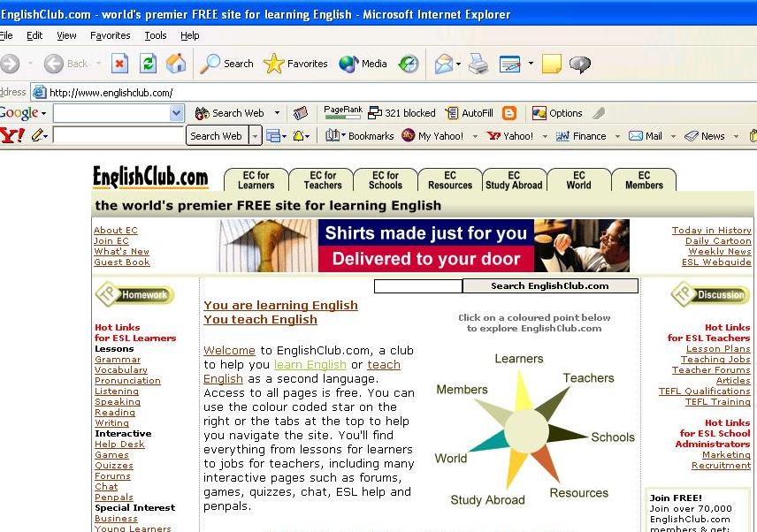
Task: Click the Refresh page icon
Action: point(148,64)
